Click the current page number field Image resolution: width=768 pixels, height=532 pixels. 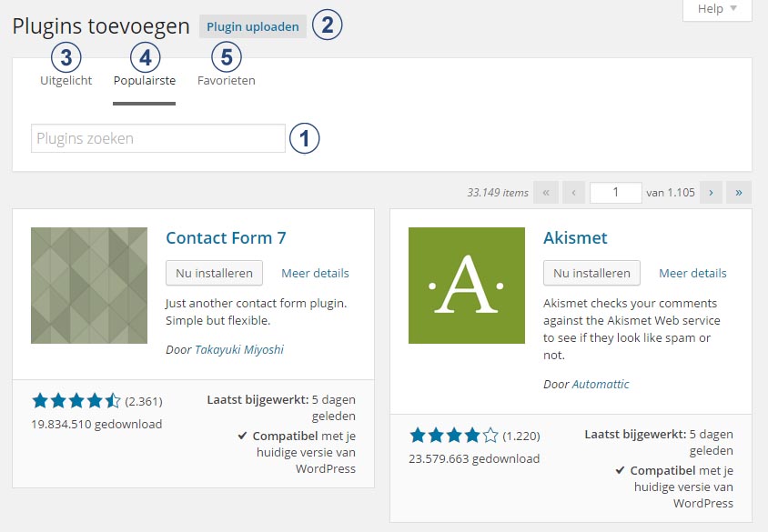(616, 193)
